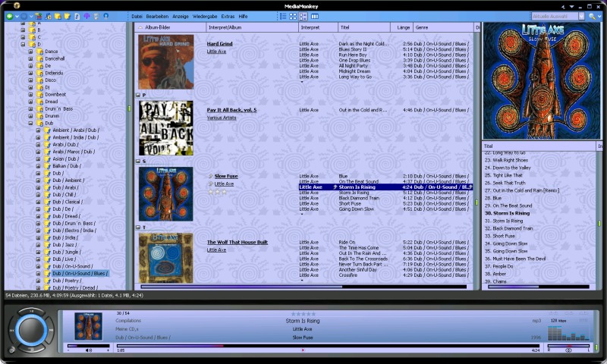This screenshot has height=364, width=607.
Task: Click the big blue play knob
Action: click(31, 330)
